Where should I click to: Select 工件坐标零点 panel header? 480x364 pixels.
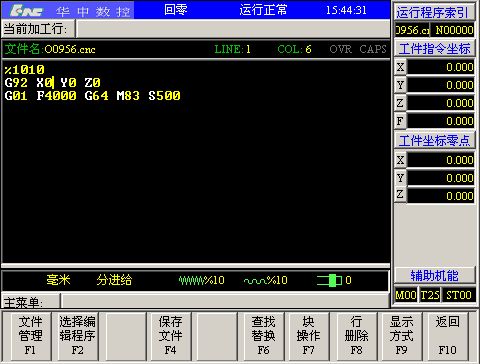(435, 141)
